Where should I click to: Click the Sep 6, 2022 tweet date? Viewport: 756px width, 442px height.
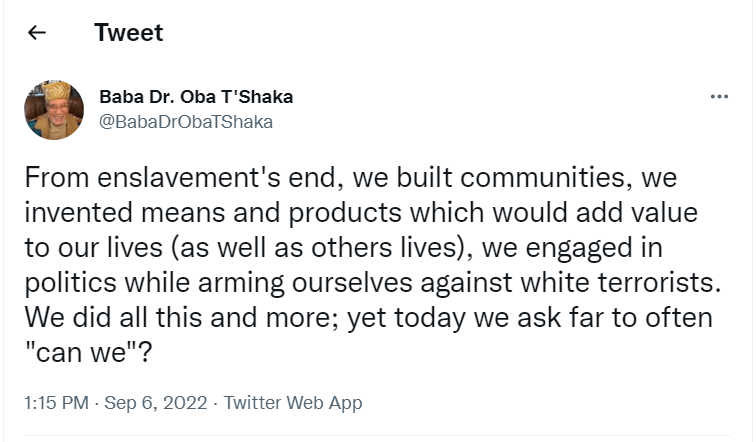pyautogui.click(x=154, y=403)
